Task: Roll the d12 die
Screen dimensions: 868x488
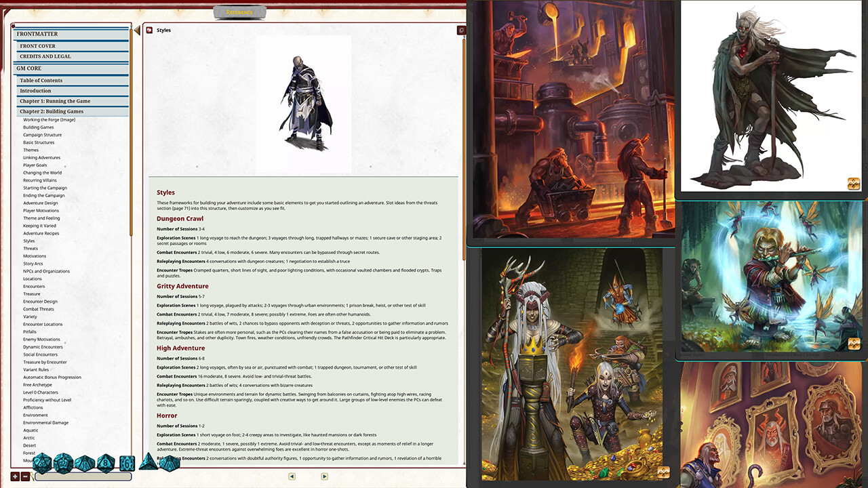Action: click(63, 462)
